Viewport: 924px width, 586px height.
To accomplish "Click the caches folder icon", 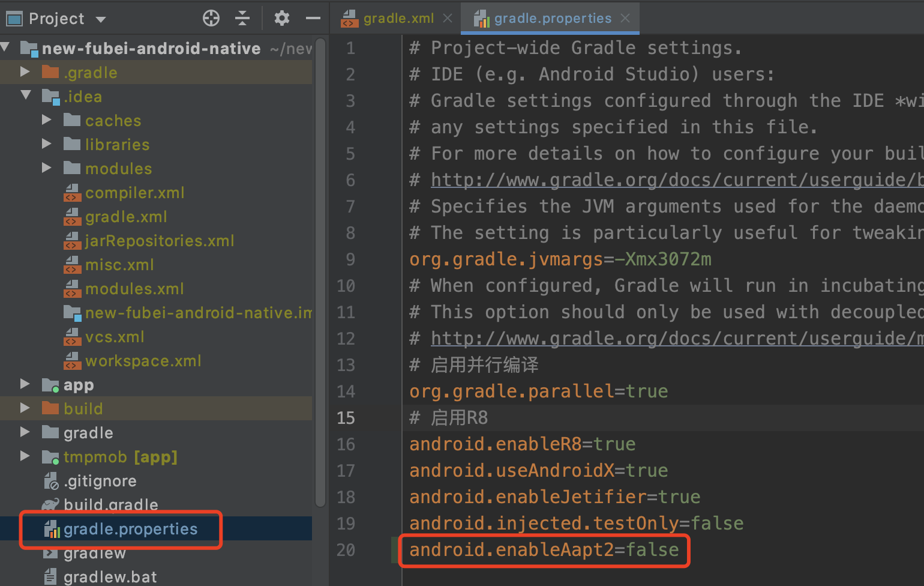I will [x=72, y=120].
